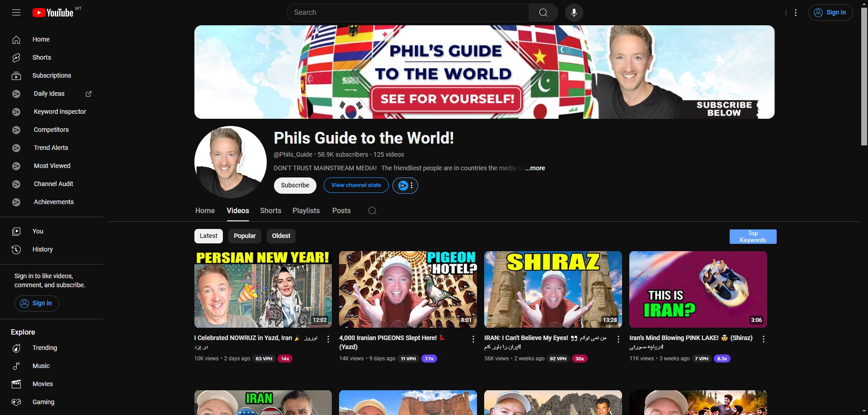Open the Playlists tab
The width and height of the screenshot is (868, 415).
(x=306, y=211)
